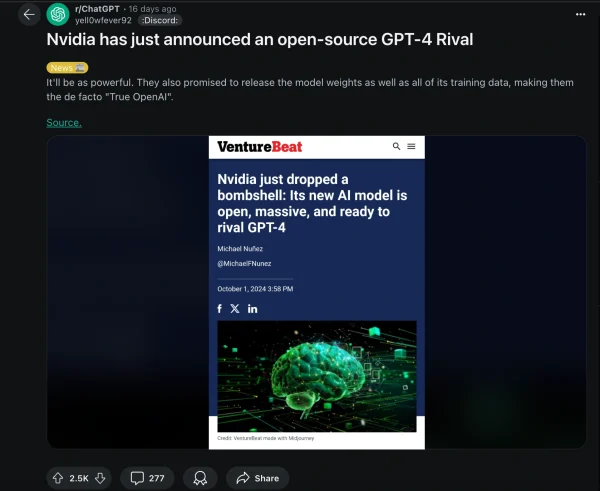This screenshot has width=600, height=491.
Task: View the yell0wfever92 user profile
Action: point(103,20)
